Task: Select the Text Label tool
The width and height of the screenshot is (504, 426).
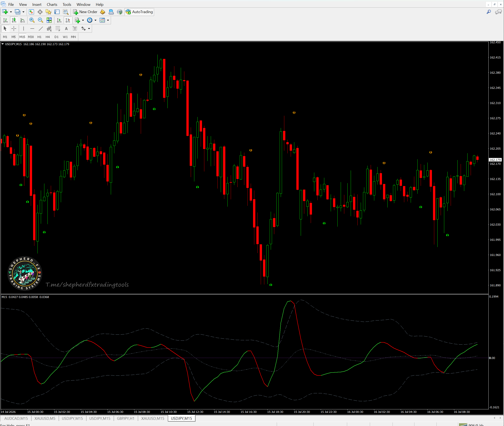Action: pyautogui.click(x=75, y=29)
